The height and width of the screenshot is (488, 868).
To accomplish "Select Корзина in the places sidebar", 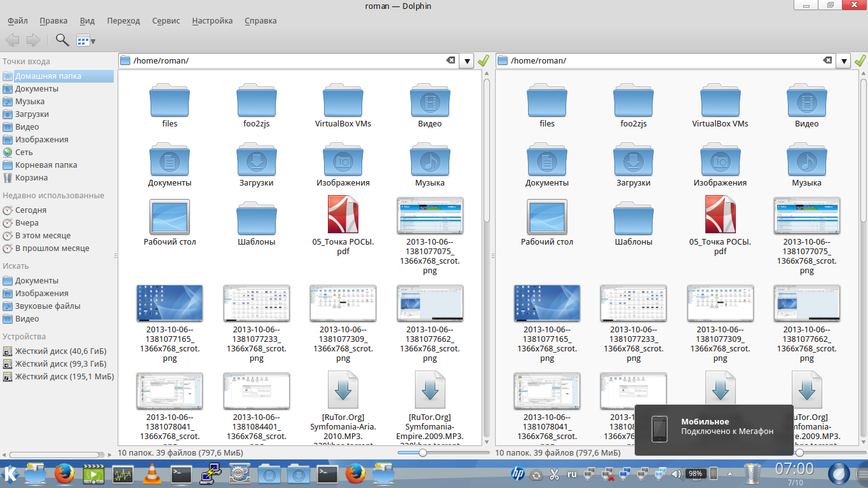I will [x=31, y=178].
